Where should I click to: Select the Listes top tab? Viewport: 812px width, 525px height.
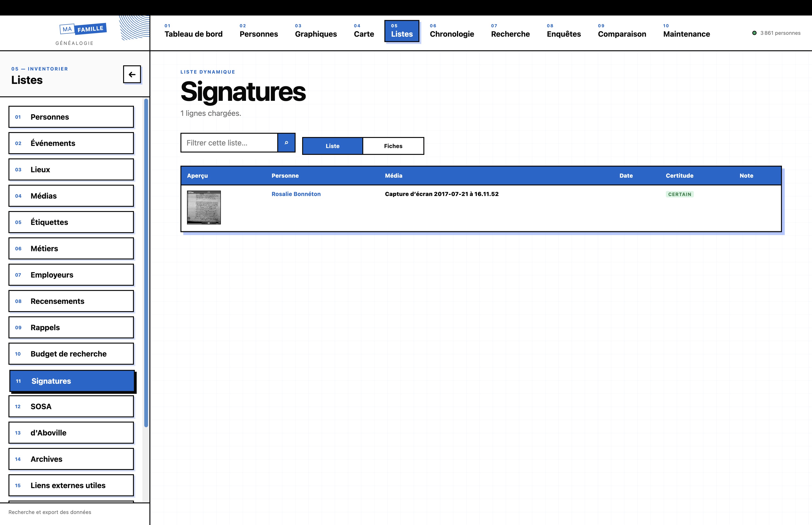402,31
